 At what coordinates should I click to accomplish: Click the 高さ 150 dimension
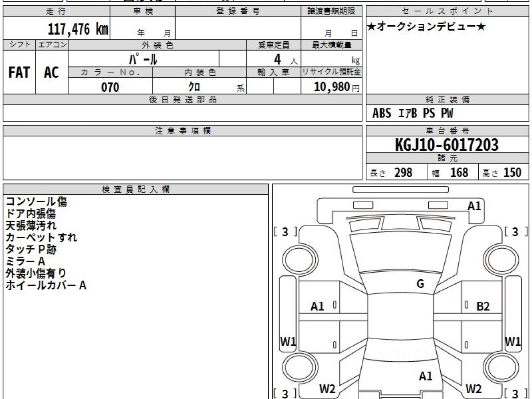pos(502,172)
